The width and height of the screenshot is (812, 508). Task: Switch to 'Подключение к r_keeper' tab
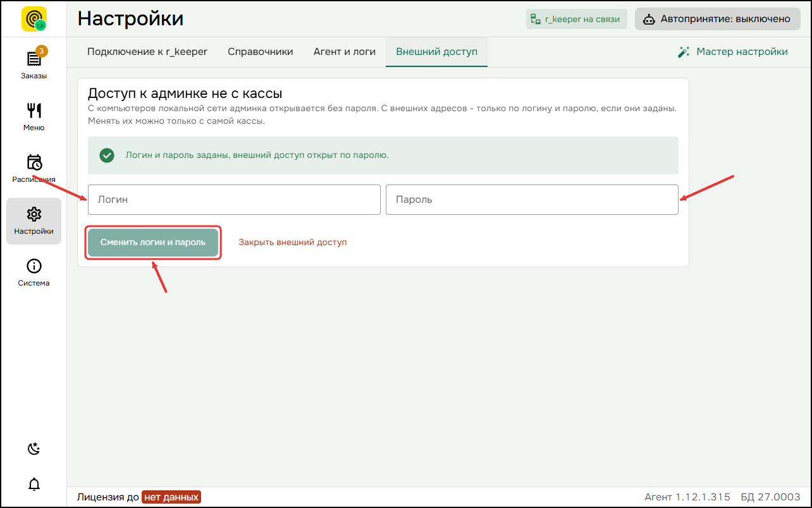147,52
